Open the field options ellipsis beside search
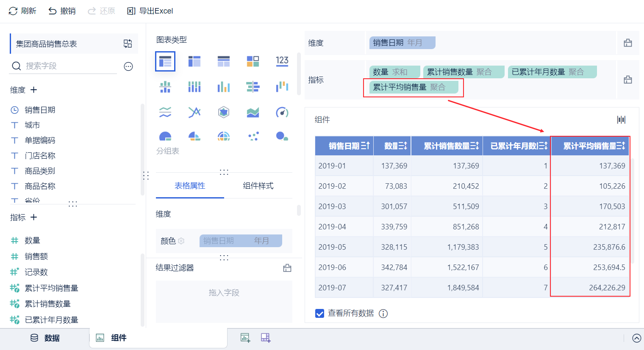 (128, 66)
